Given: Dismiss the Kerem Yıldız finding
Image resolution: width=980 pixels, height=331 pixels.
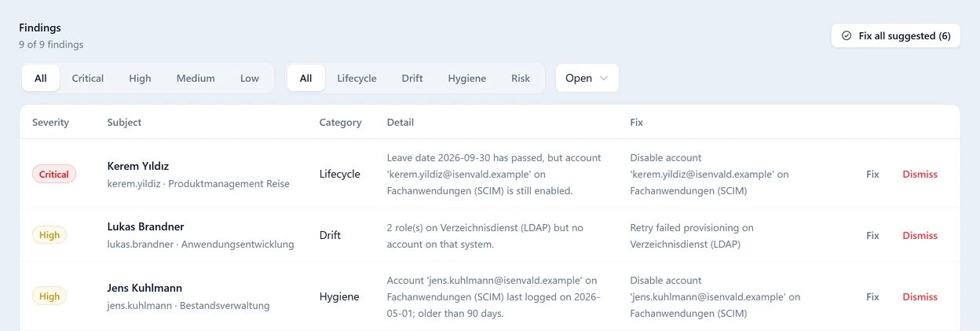Looking at the screenshot, I should pos(920,175).
